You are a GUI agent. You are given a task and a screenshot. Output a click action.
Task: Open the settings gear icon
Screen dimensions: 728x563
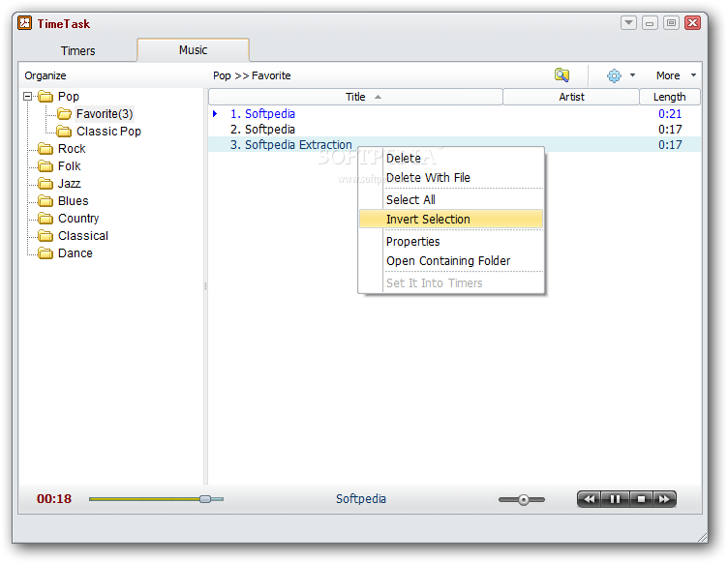pos(614,75)
